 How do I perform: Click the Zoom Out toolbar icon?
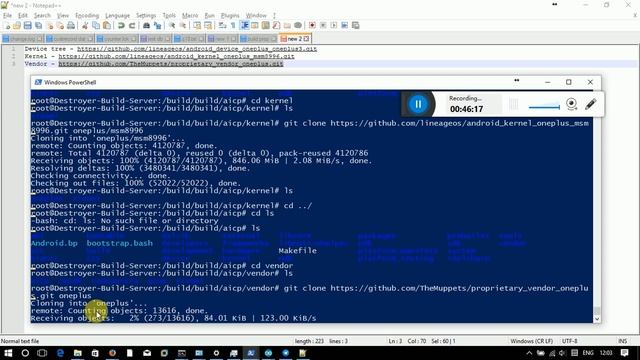coord(182,25)
